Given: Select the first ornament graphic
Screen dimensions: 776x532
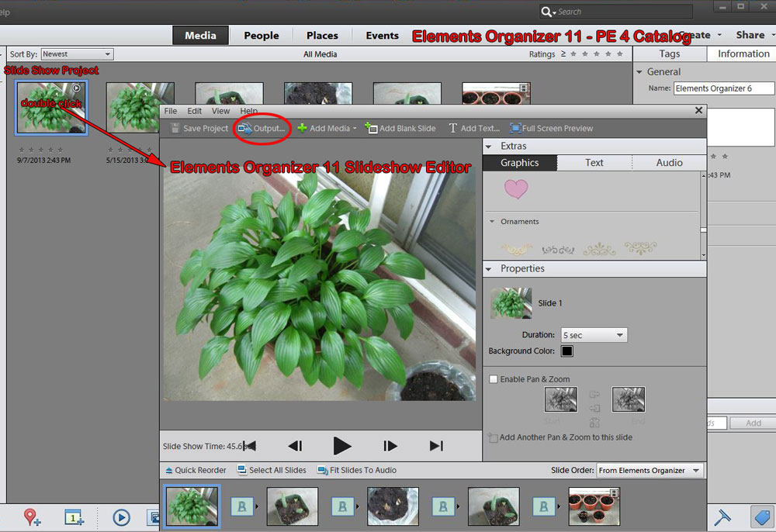Looking at the screenshot, I should (x=517, y=249).
